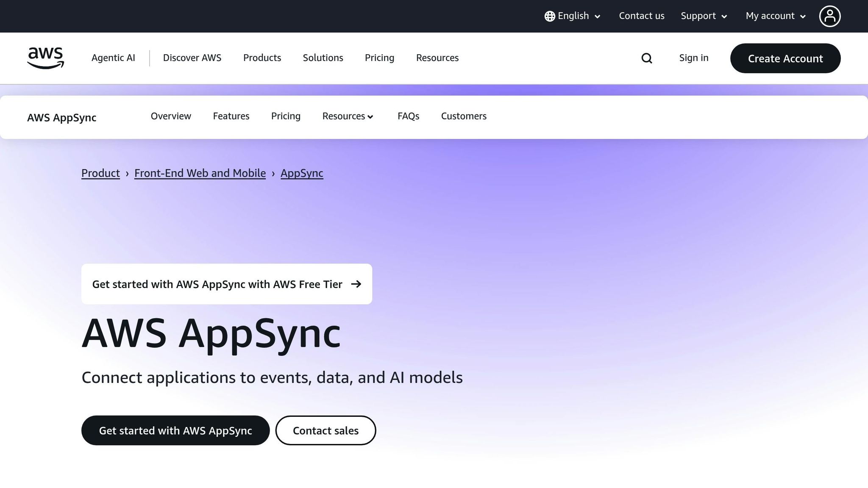Viewport: 868px width, 488px height.
Task: Click Get started with AWS AppSync button
Action: coord(175,430)
